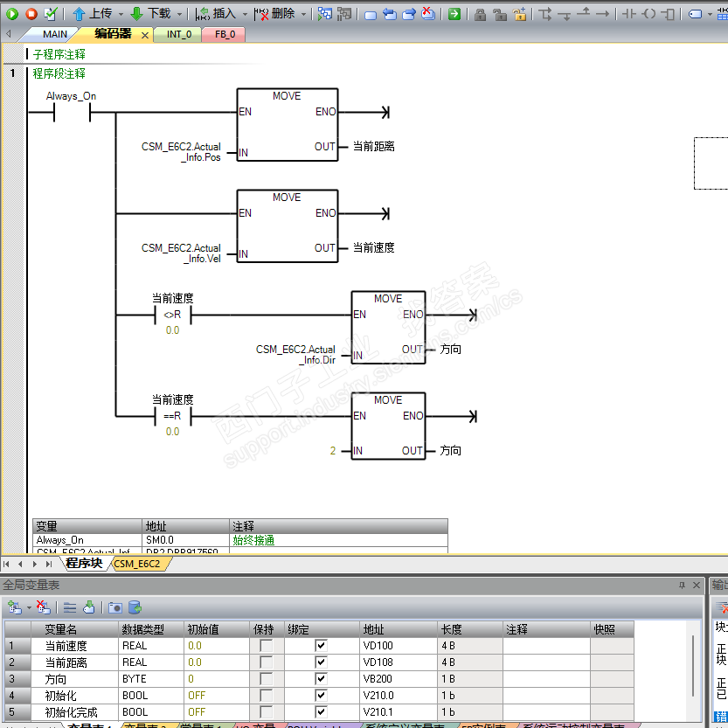The height and width of the screenshot is (728, 728).
Task: Click the add variable row icon
Action: click(x=15, y=607)
